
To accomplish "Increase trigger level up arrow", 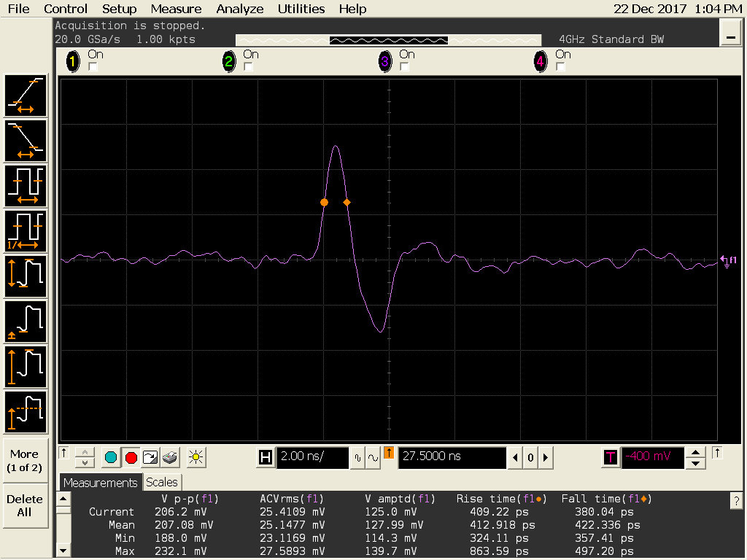I will click(695, 452).
